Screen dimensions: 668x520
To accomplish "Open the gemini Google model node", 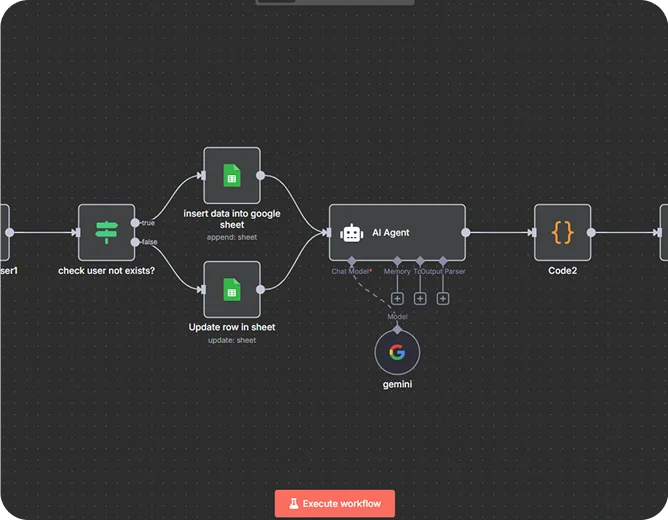I will [397, 352].
